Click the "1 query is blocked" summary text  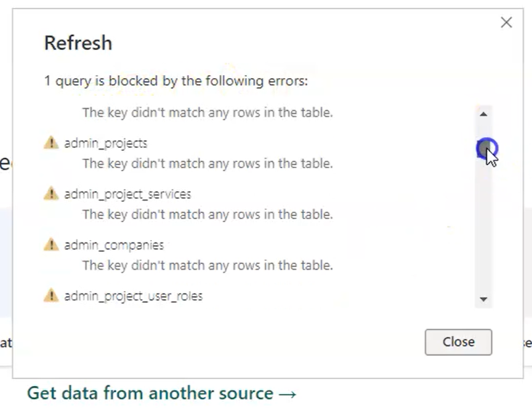tap(176, 81)
